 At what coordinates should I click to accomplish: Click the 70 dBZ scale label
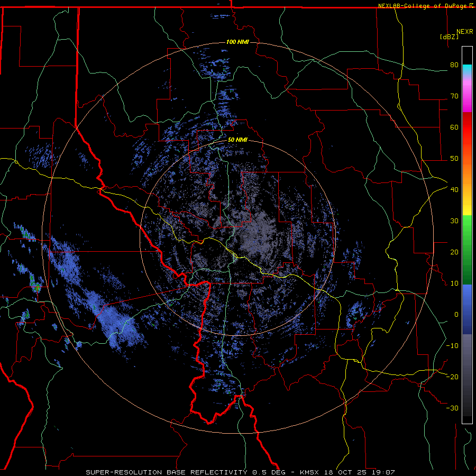point(454,96)
